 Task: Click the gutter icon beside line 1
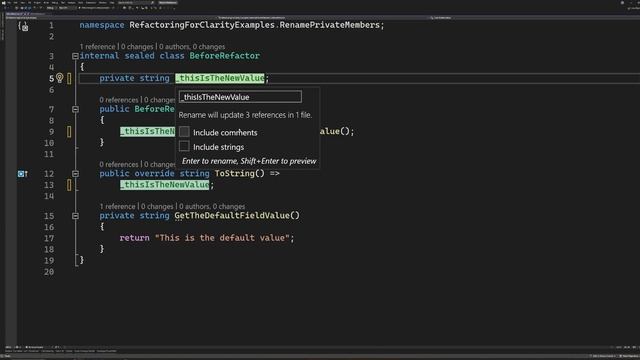23,27
